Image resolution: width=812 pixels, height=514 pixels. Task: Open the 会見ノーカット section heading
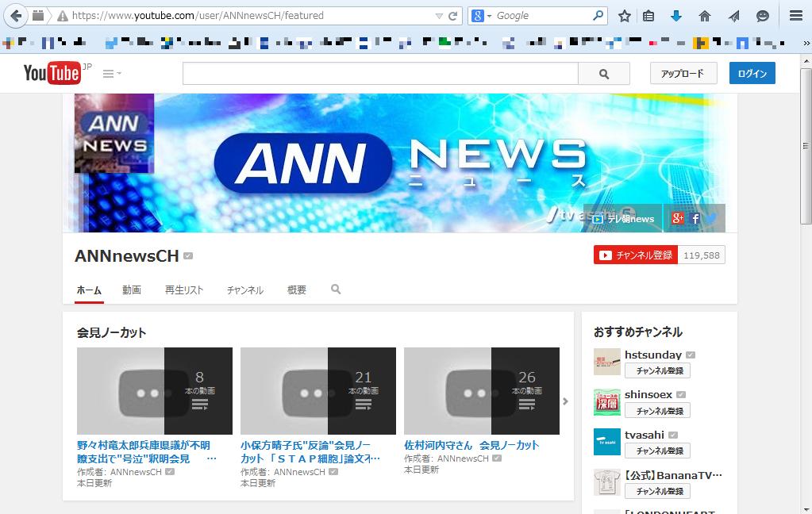(111, 332)
